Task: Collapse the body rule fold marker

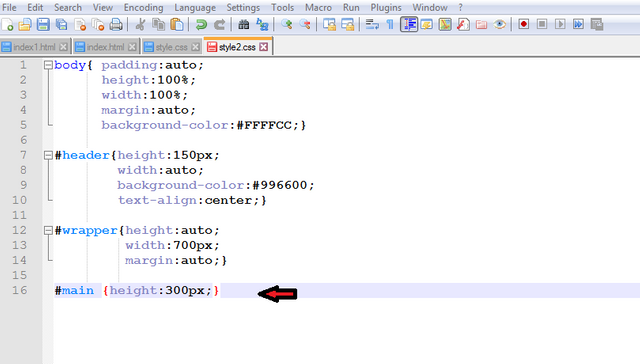Action: click(48, 65)
